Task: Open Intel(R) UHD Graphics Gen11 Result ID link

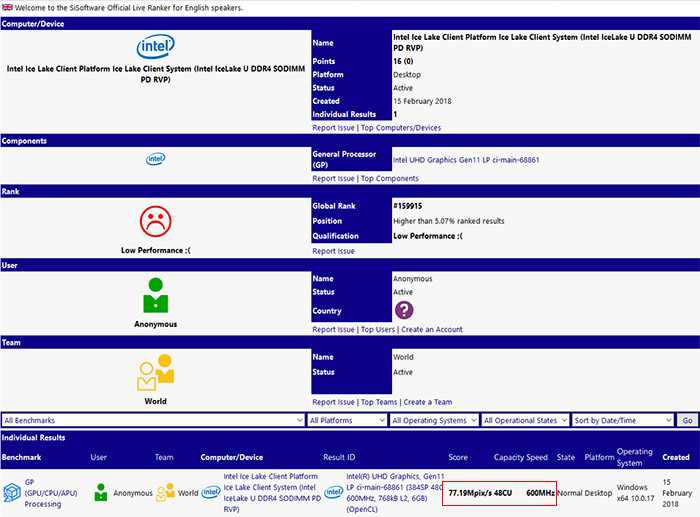Action: click(x=395, y=493)
